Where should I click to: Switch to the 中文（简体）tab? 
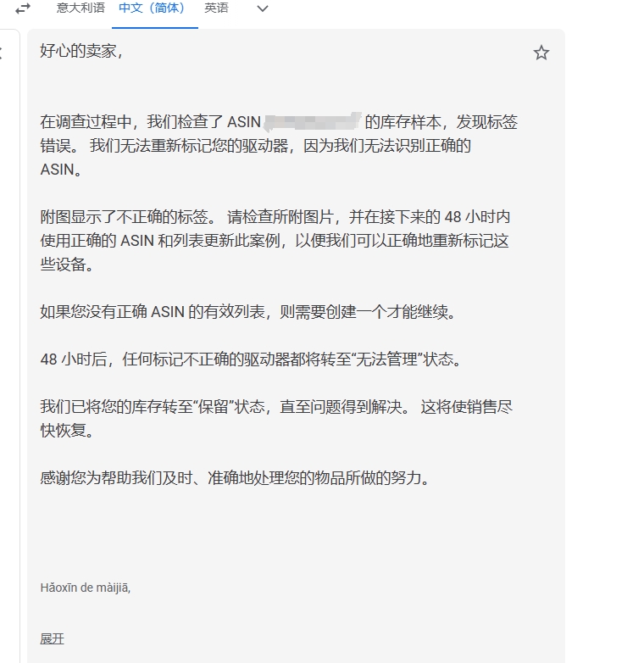pos(152,8)
